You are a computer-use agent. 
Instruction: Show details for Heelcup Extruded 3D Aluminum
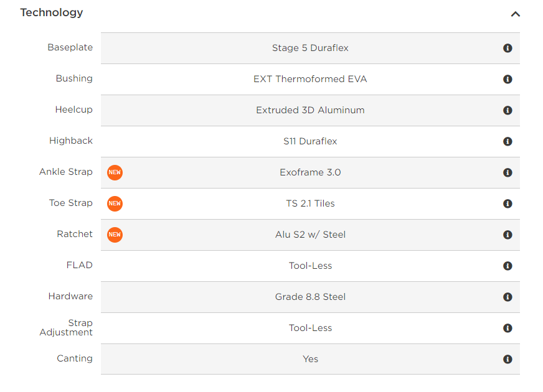(508, 110)
